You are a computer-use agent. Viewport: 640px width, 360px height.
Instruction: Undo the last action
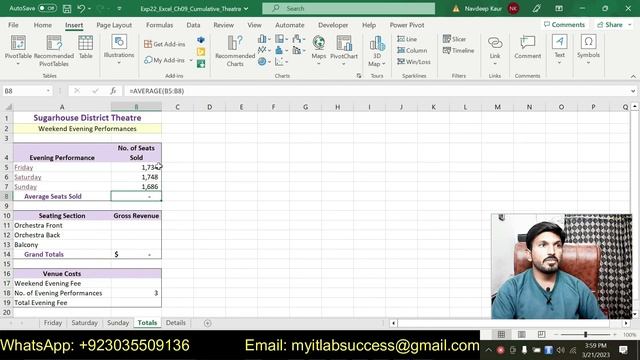point(81,9)
